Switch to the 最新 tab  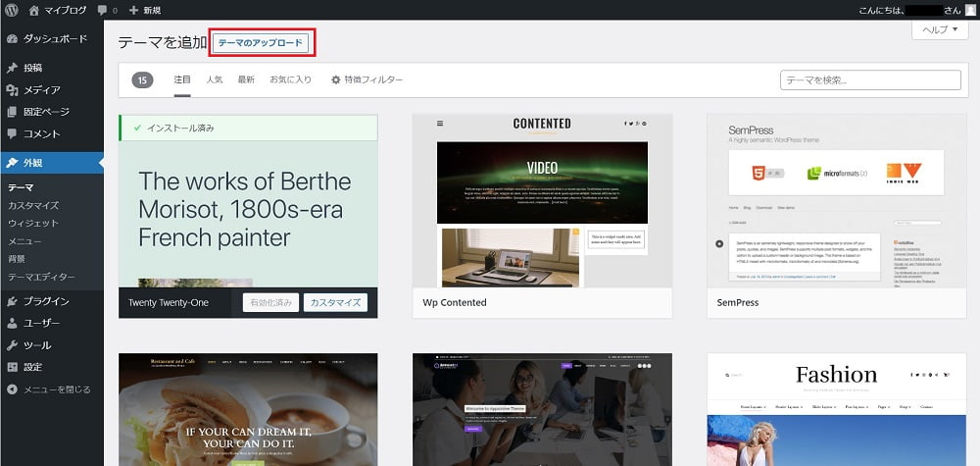pos(246,79)
